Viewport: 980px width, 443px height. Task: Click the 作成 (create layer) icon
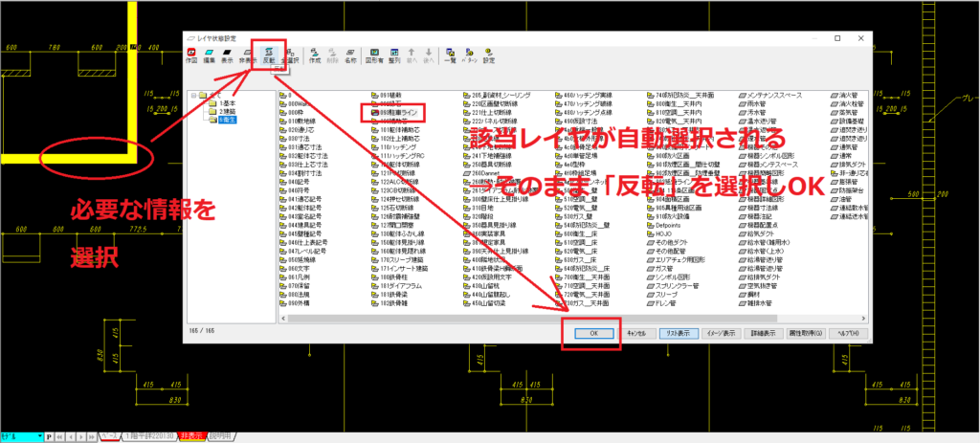click(314, 54)
